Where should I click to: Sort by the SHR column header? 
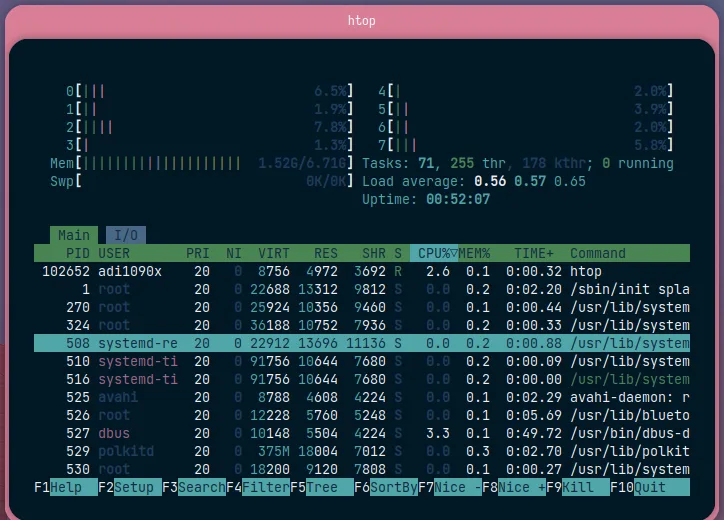point(374,253)
